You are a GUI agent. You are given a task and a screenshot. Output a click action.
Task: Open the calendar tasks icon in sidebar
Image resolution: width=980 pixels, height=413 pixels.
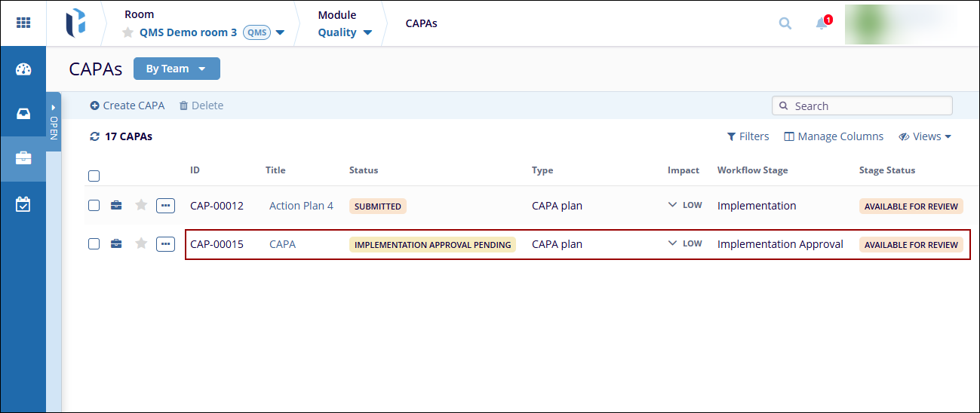coord(23,203)
